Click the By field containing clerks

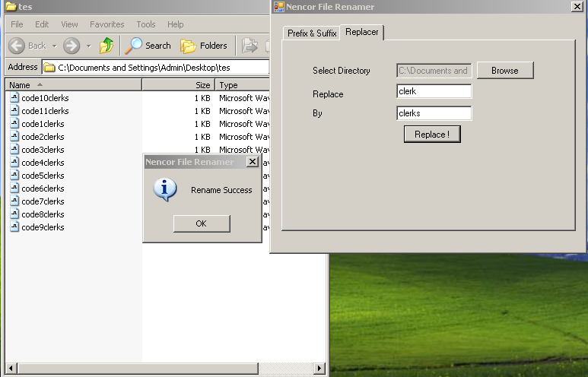click(x=434, y=113)
